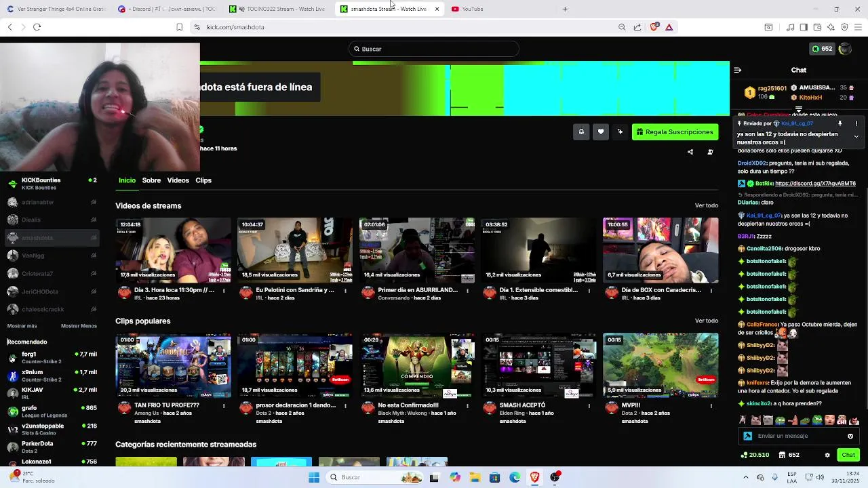
Task: Click the sparkle subscribe icon
Action: [620, 132]
